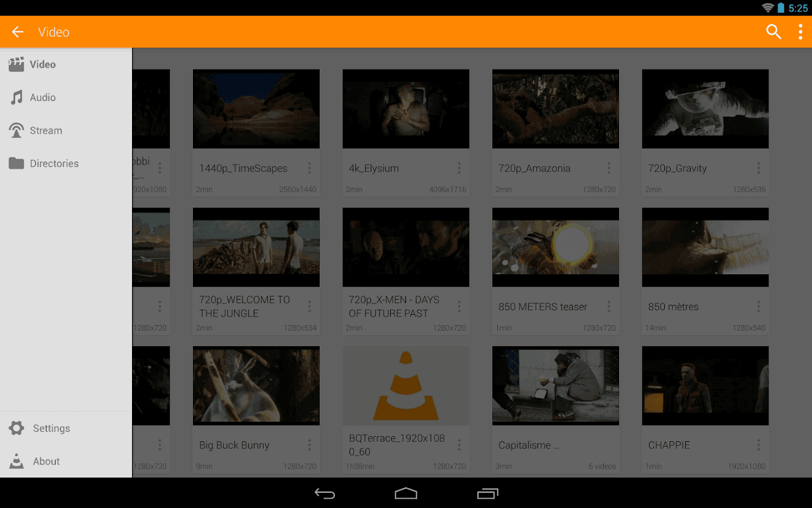
Task: Click the Big Buck Bunny title
Action: coord(234,445)
